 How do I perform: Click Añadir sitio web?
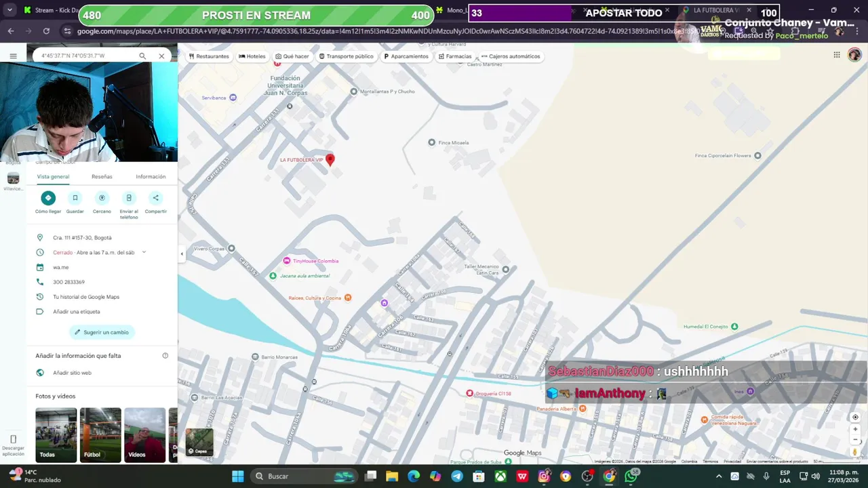point(72,373)
